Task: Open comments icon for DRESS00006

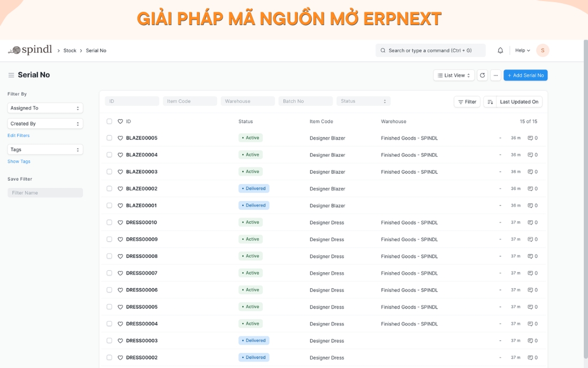Action: tap(530, 290)
